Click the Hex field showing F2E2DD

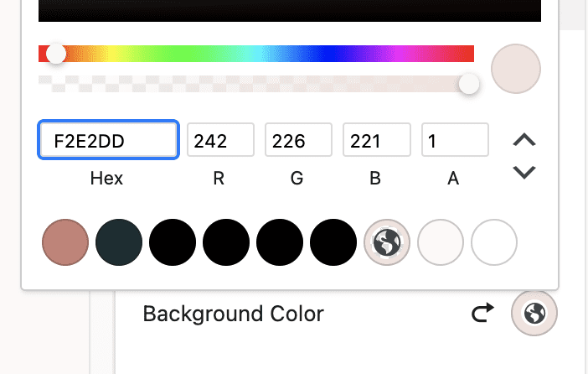(108, 140)
